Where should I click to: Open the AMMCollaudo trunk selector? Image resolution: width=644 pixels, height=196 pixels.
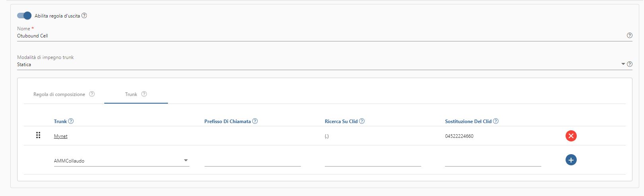[121, 161]
